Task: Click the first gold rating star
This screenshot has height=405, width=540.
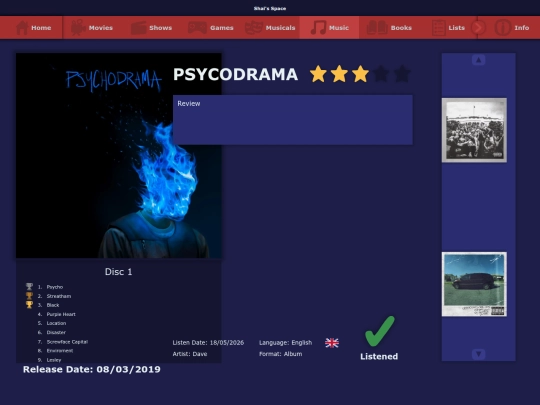Action: [318, 74]
